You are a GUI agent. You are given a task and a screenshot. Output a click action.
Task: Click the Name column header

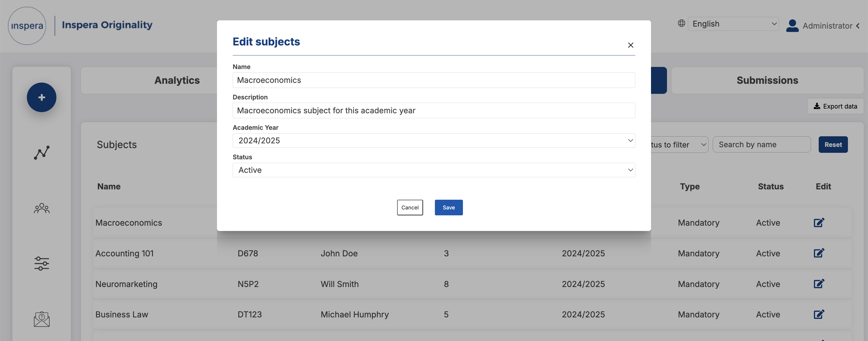[109, 186]
